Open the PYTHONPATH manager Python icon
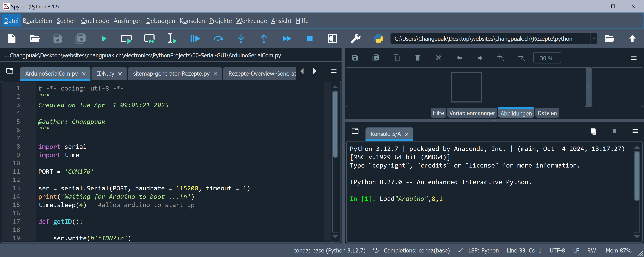 tap(379, 39)
